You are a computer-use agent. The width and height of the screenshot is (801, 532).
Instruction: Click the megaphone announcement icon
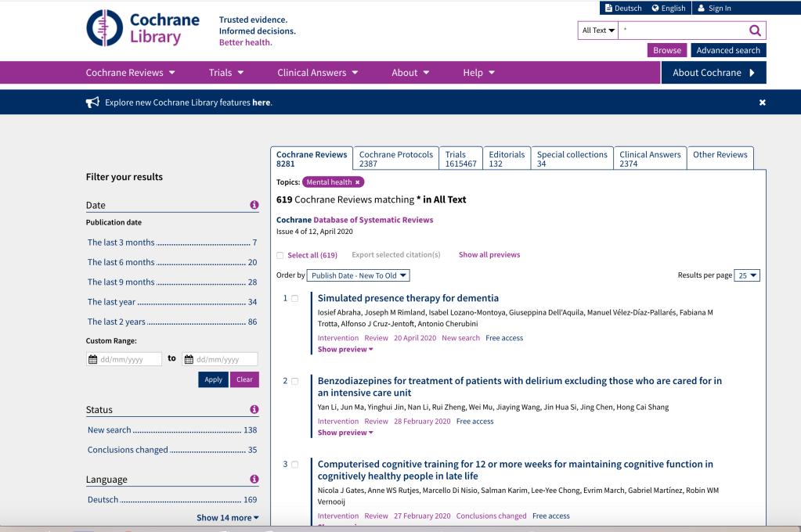(92, 102)
